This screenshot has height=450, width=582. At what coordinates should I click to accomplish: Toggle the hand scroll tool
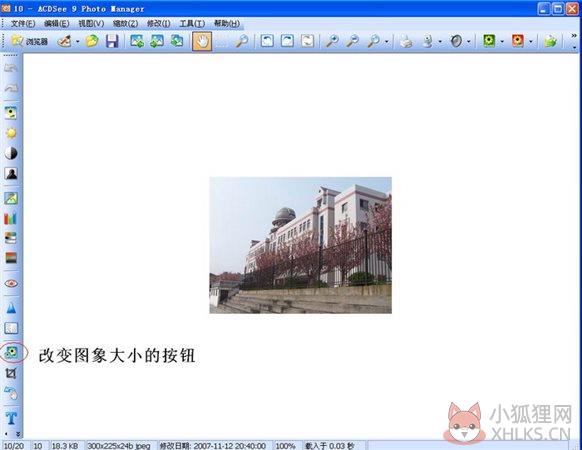202,41
